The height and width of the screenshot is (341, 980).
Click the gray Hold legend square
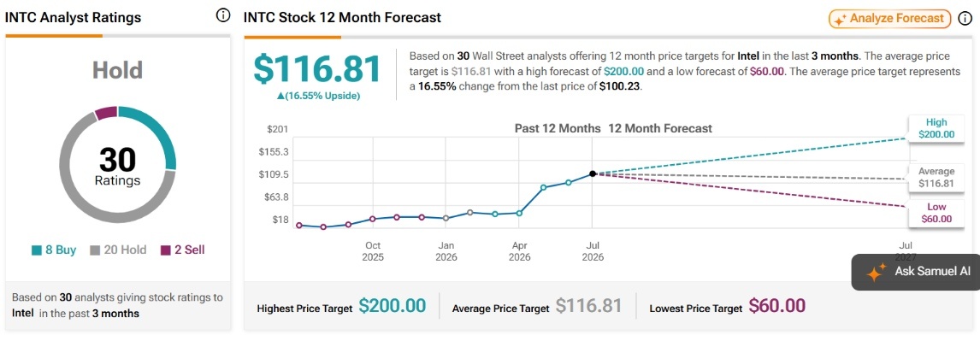click(95, 250)
